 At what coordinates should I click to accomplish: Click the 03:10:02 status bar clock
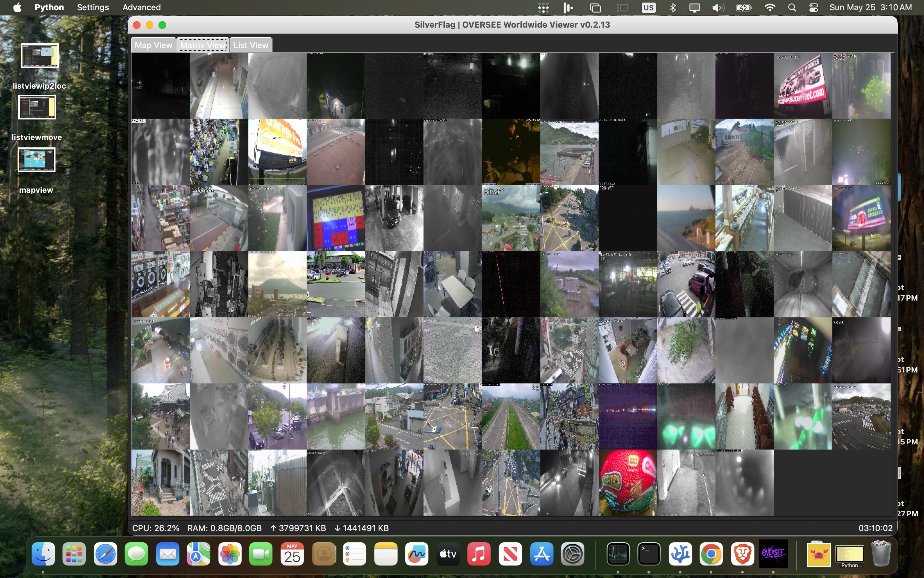(876, 528)
